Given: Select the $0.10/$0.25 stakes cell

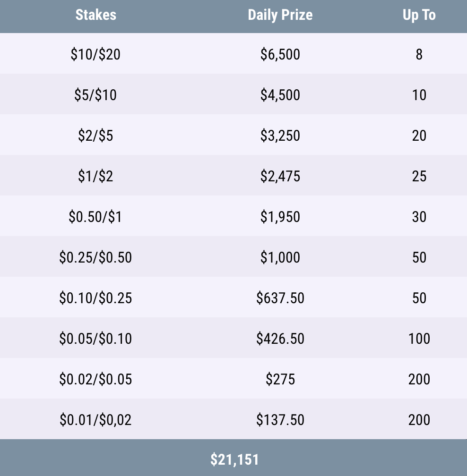Looking at the screenshot, I should click(95, 298).
